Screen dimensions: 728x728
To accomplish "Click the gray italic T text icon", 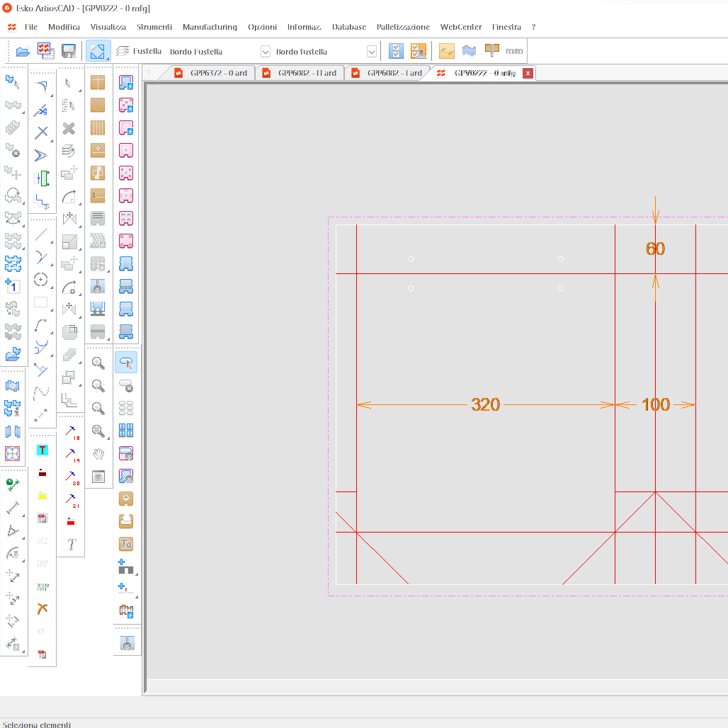I will click(72, 544).
